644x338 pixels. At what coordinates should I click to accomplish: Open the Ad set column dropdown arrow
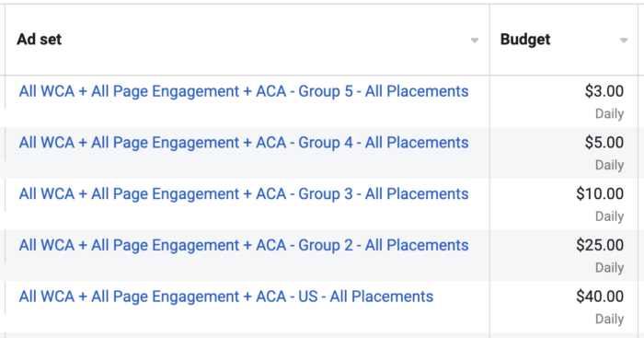click(x=475, y=41)
